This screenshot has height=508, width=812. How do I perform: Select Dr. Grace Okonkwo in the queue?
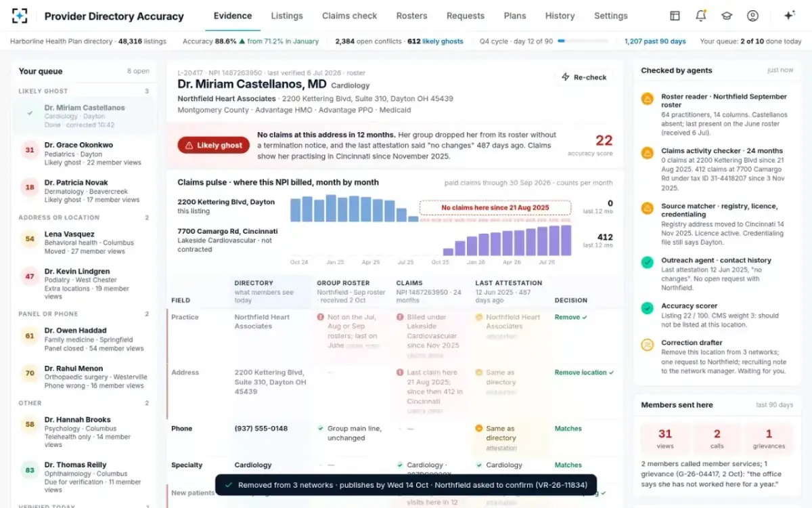[x=85, y=154]
